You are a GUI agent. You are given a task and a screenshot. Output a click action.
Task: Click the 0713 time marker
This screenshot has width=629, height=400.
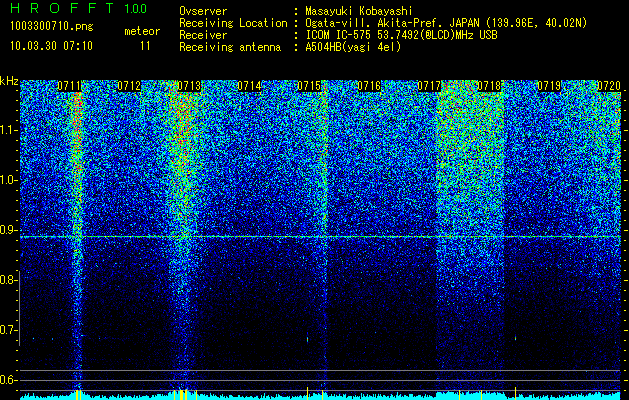coord(189,86)
